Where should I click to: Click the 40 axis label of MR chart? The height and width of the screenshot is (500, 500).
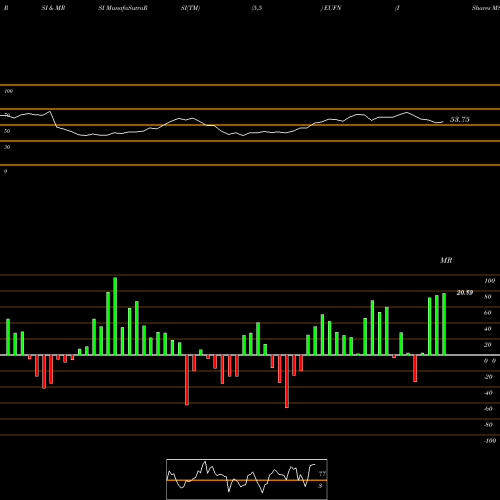[x=488, y=329]
